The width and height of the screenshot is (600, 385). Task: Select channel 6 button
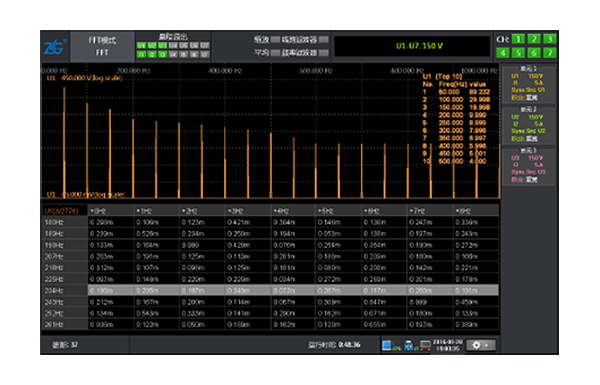(534, 53)
